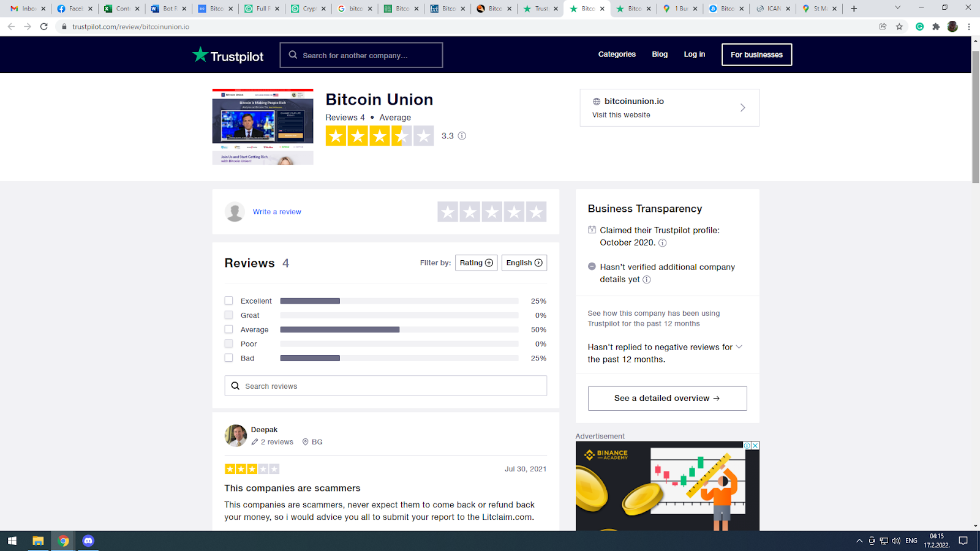980x551 pixels.
Task: Open the Windows Start menu
Action: [x=12, y=541]
